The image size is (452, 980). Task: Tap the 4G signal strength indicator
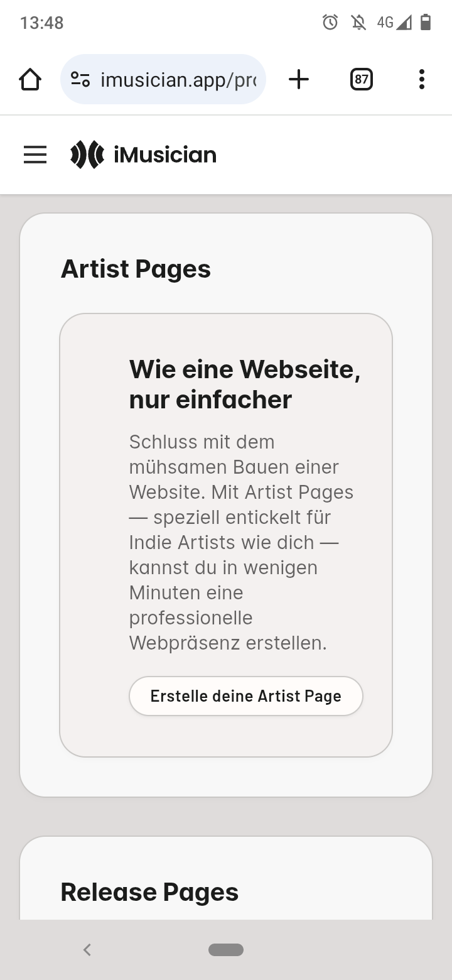tap(394, 23)
